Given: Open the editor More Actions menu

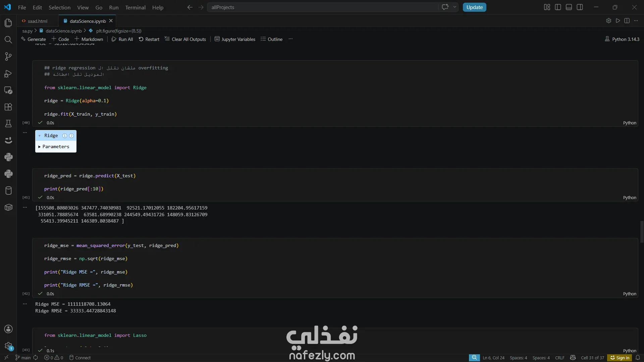Looking at the screenshot, I should (x=636, y=21).
